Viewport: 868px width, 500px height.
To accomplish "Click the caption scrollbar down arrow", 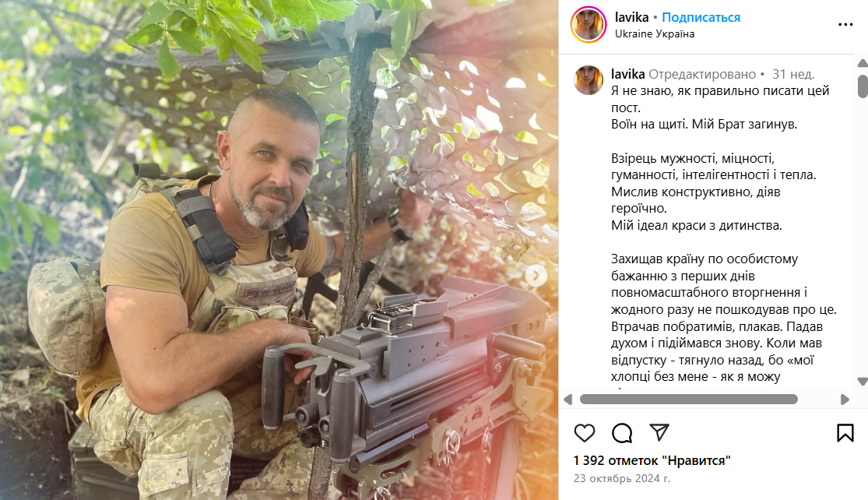I will 862,382.
